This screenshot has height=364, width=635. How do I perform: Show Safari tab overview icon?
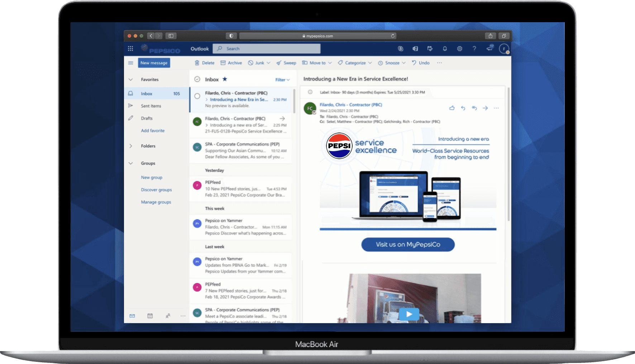coord(504,36)
